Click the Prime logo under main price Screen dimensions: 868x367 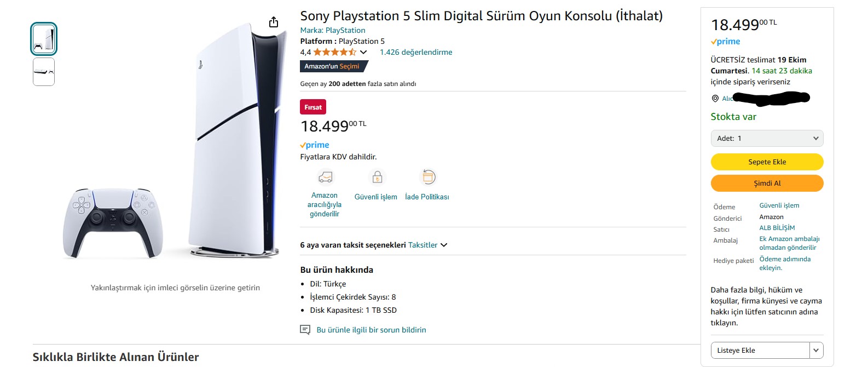315,145
